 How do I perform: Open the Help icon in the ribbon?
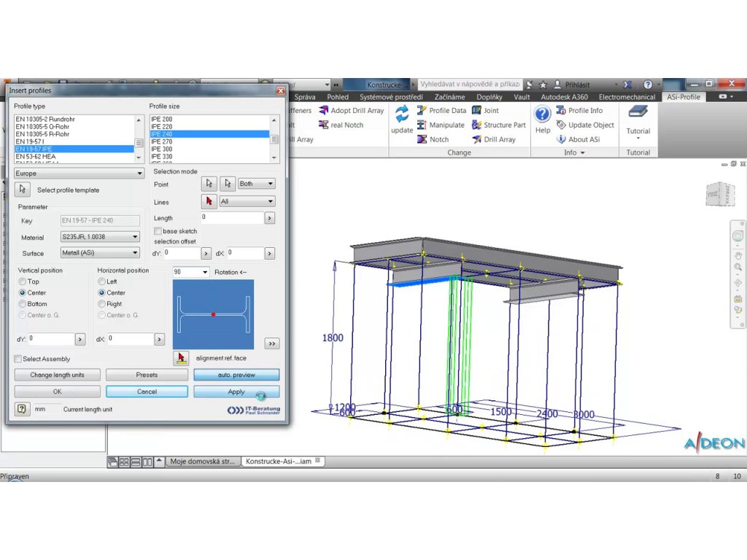[543, 114]
